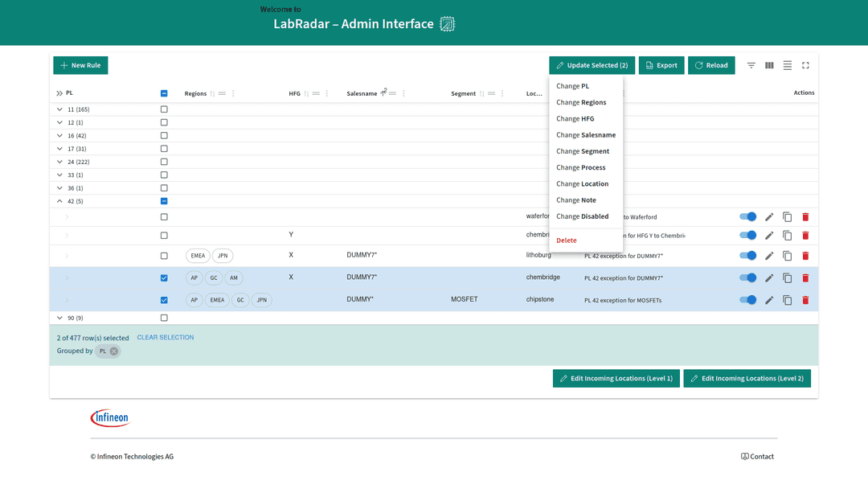Image resolution: width=868 pixels, height=489 pixels.
Task: Edit the selected chembridge DUMMY7* rule
Action: point(769,278)
